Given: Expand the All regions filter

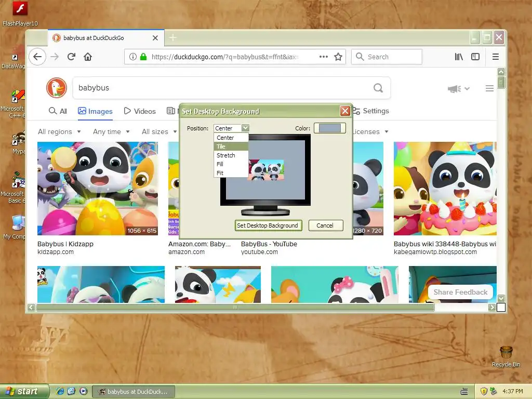Looking at the screenshot, I should click(59, 131).
